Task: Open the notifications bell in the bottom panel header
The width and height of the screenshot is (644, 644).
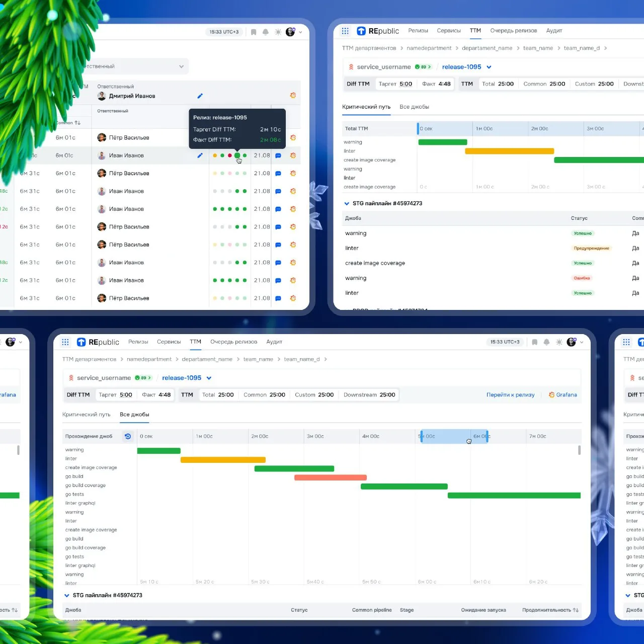Action: (546, 342)
